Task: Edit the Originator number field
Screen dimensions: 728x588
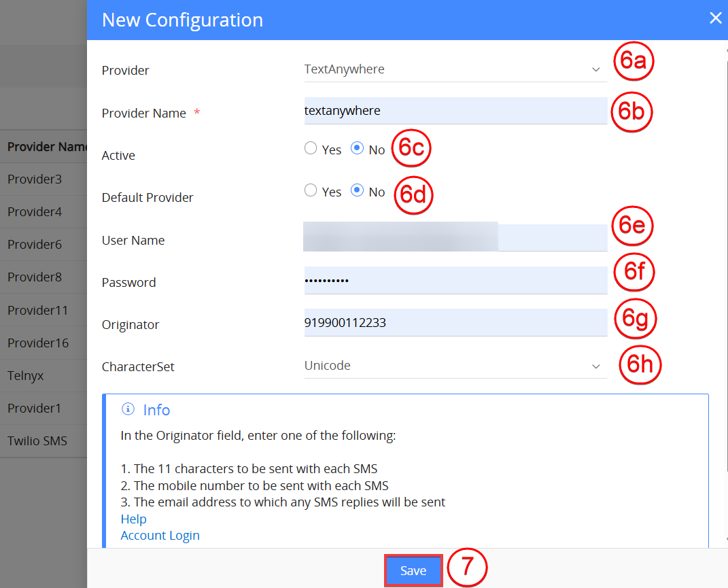Action: (x=454, y=323)
